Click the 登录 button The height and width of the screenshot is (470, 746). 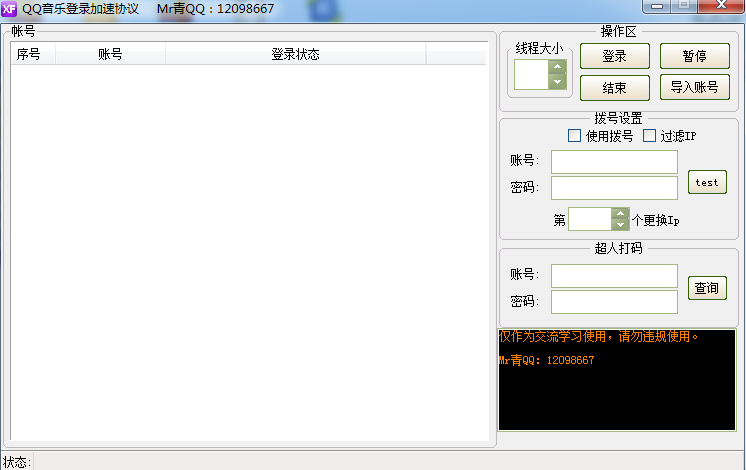tap(615, 56)
